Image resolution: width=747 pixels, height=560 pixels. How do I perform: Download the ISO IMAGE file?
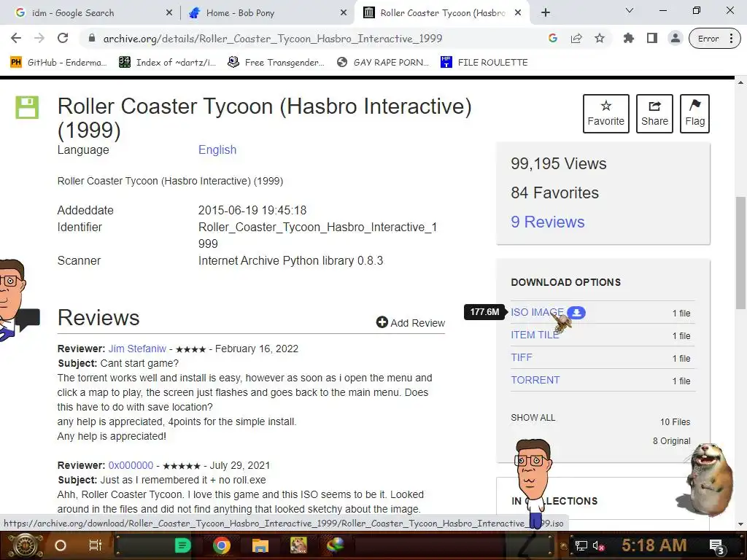point(537,312)
